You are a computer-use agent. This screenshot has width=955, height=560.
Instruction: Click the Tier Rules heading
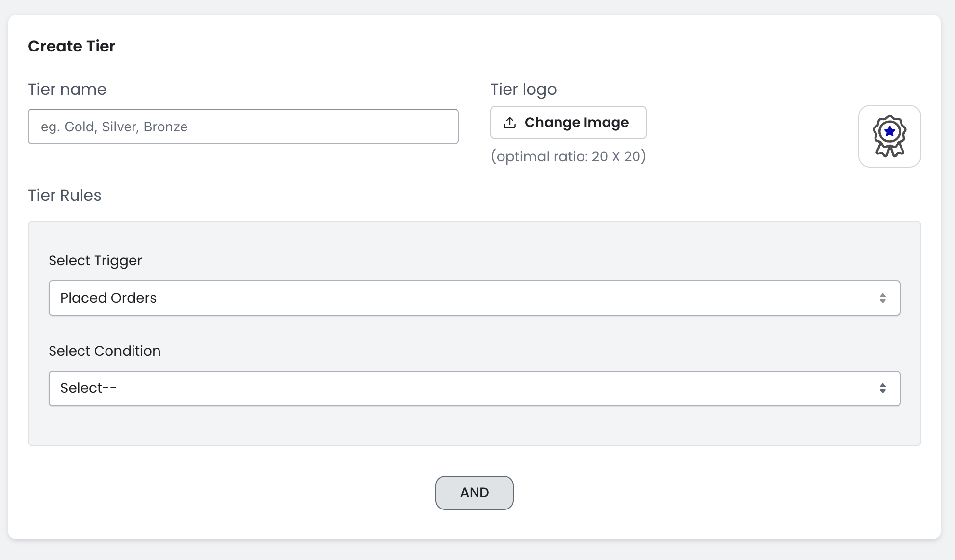point(65,195)
